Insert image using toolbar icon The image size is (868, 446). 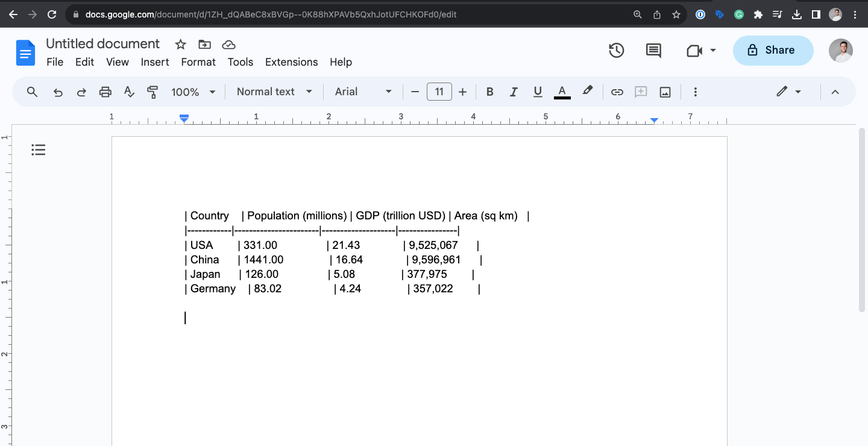click(665, 92)
